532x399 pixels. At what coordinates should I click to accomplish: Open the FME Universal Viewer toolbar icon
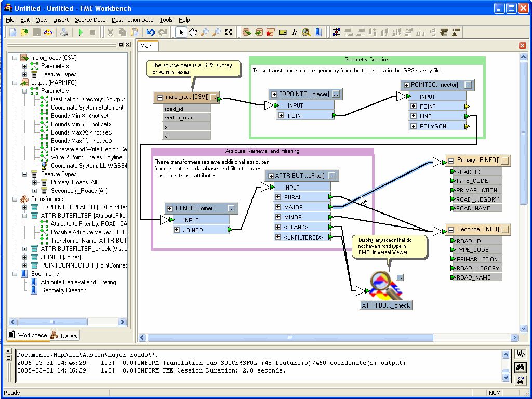[307, 32]
